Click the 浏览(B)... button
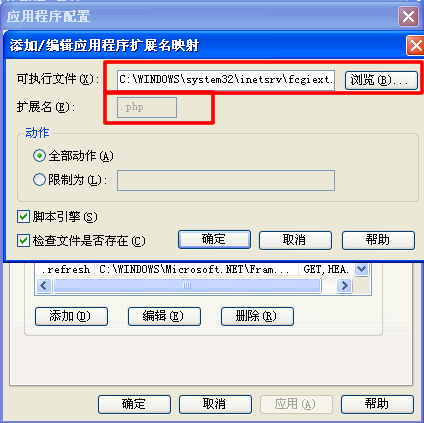424x423 pixels. pyautogui.click(x=381, y=80)
